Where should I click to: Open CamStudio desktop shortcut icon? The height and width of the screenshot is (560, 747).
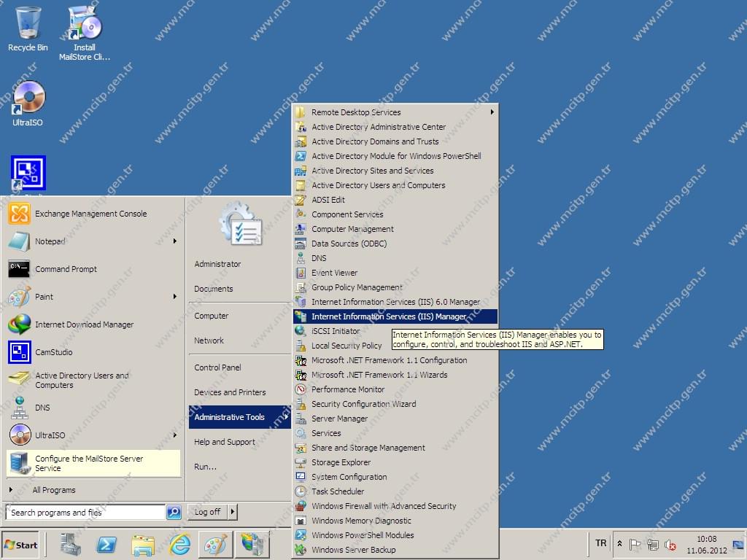[x=28, y=172]
